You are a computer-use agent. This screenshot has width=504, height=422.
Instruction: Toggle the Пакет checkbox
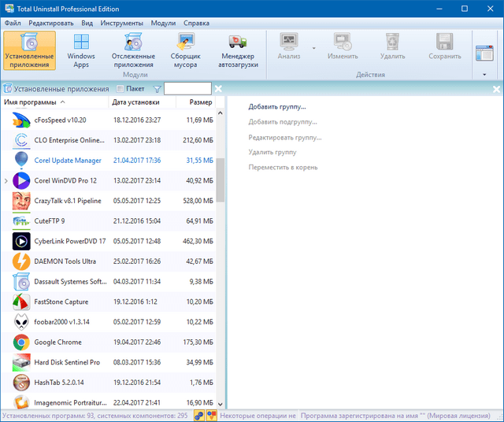120,89
